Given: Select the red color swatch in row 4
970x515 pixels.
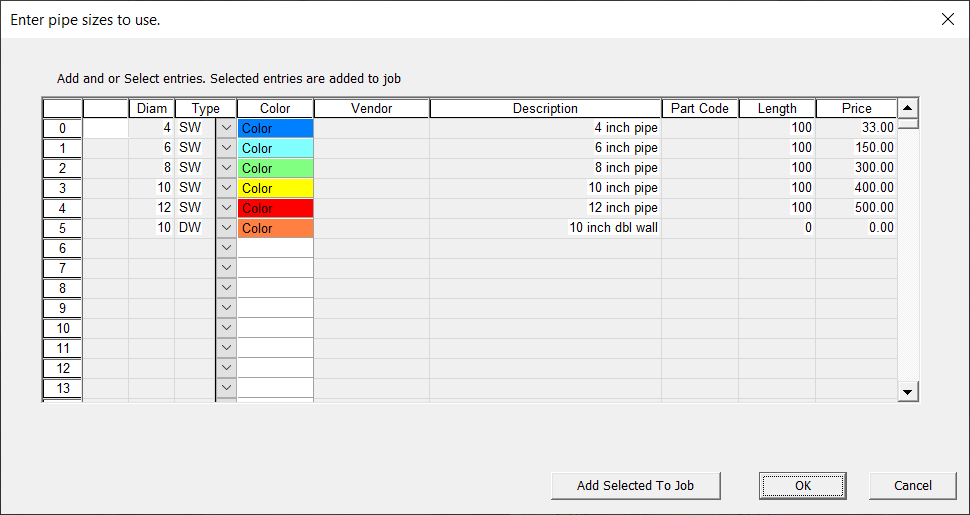Looking at the screenshot, I should point(275,208).
